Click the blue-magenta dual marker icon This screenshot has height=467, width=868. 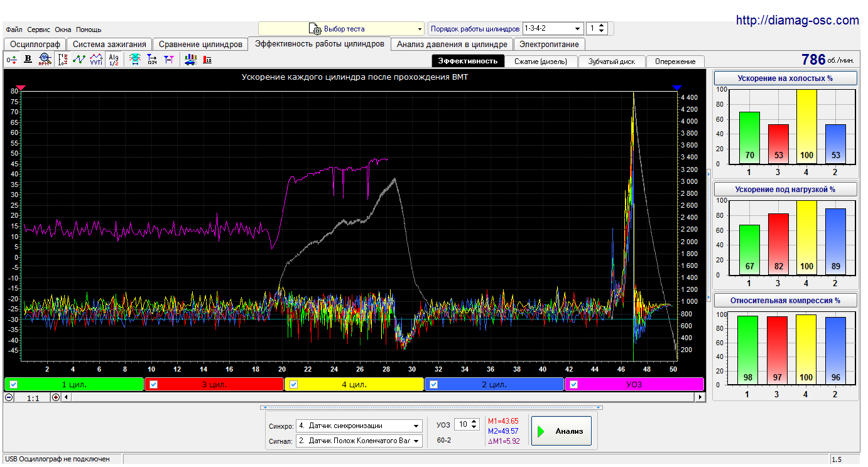pos(169,60)
